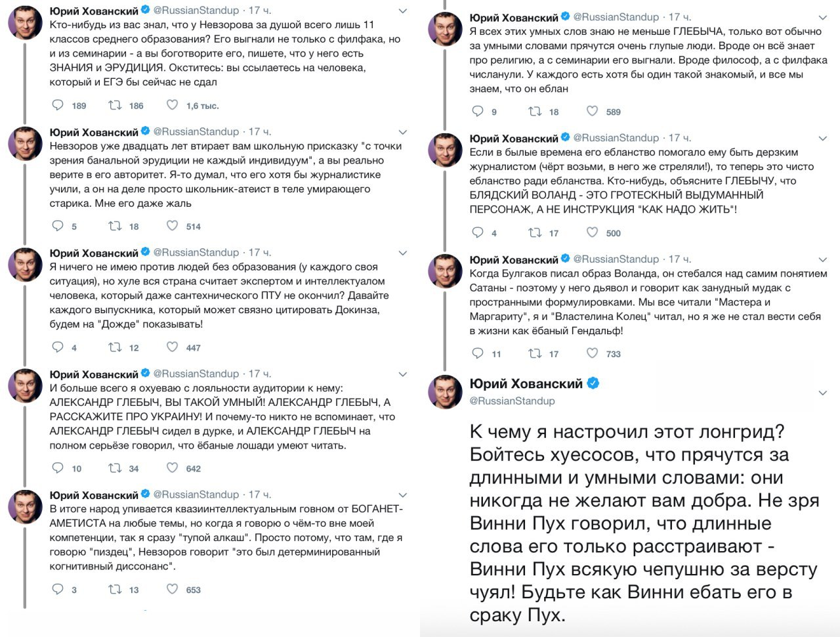This screenshot has height=637, width=840.
Task: Expand the chevron menu of the first tweet about Невзоров
Action: (403, 11)
